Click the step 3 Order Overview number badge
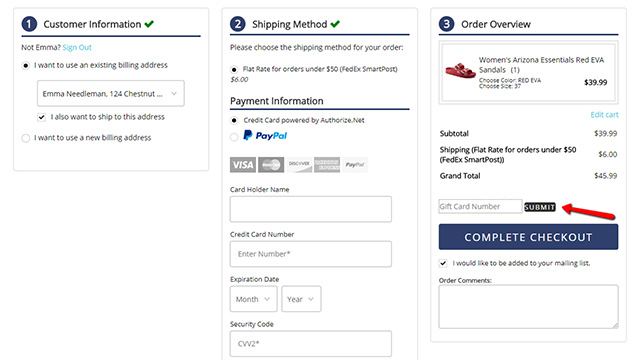The width and height of the screenshot is (640, 360). coord(447,24)
